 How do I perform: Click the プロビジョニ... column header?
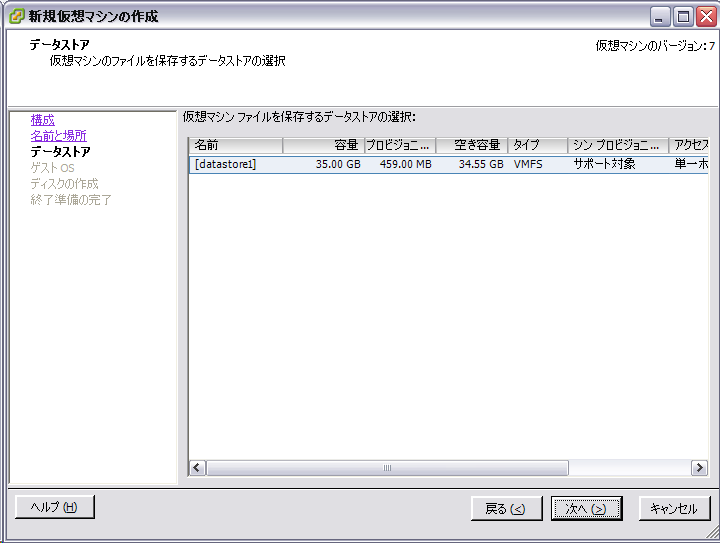click(399, 145)
